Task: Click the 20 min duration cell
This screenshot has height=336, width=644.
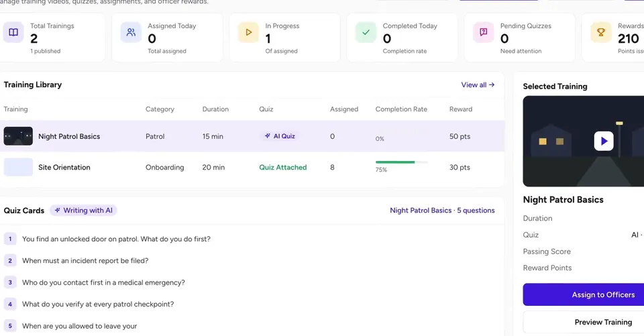Action: [x=213, y=167]
